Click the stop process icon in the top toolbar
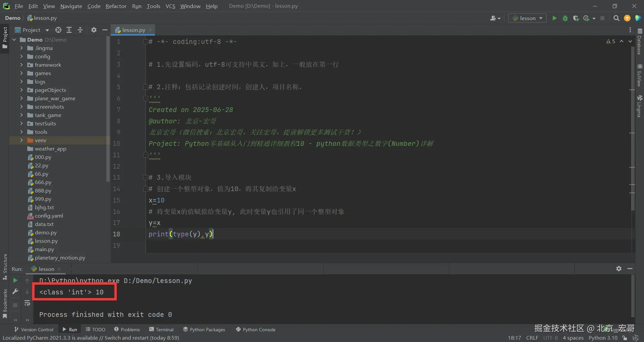The image size is (644, 342). coord(602,18)
